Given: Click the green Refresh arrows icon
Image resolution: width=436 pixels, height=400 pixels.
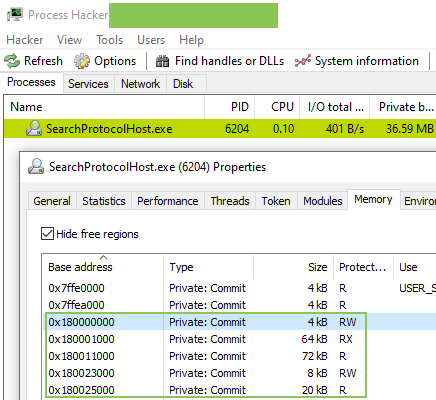Looking at the screenshot, I should click(12, 61).
